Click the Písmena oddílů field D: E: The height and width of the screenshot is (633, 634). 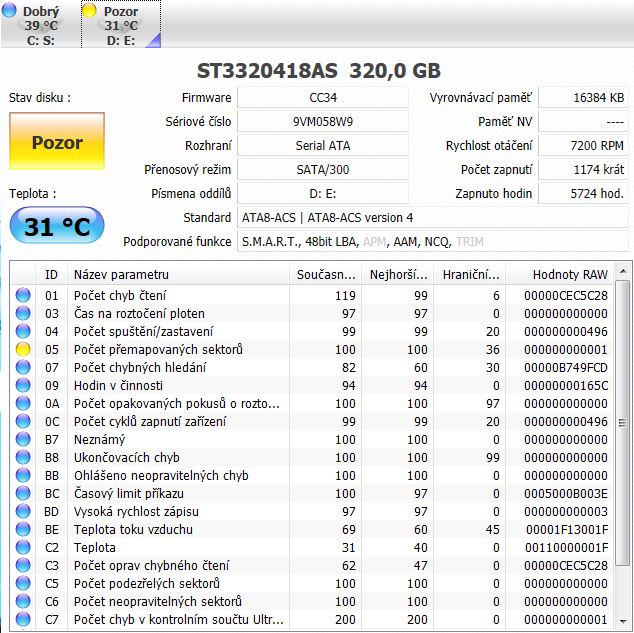(323, 193)
